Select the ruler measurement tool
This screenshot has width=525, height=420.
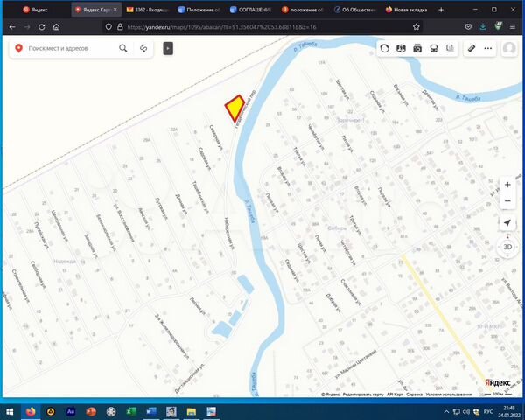pyautogui.click(x=472, y=49)
